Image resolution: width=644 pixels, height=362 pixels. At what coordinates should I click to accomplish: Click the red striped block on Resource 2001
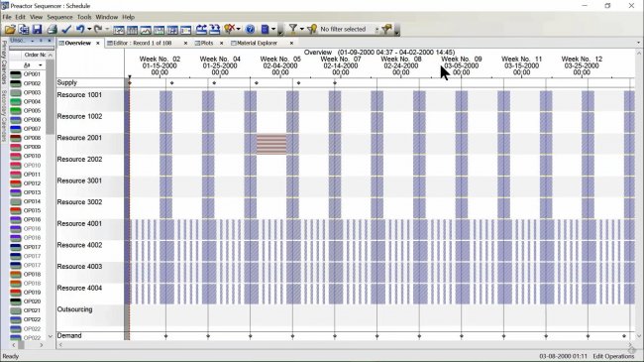[271, 144]
